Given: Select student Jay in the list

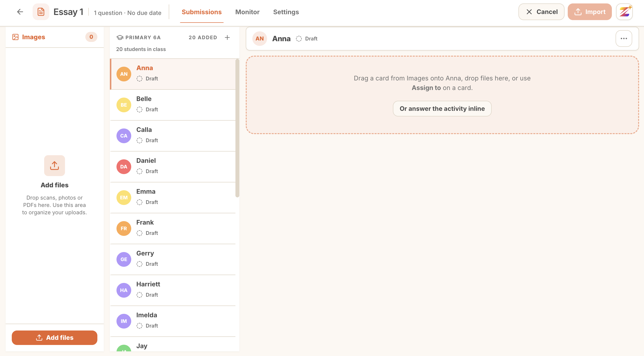Looking at the screenshot, I should tap(173, 344).
